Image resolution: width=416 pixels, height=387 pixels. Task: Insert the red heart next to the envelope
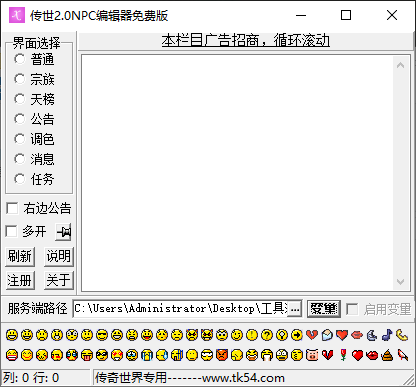click(342, 335)
